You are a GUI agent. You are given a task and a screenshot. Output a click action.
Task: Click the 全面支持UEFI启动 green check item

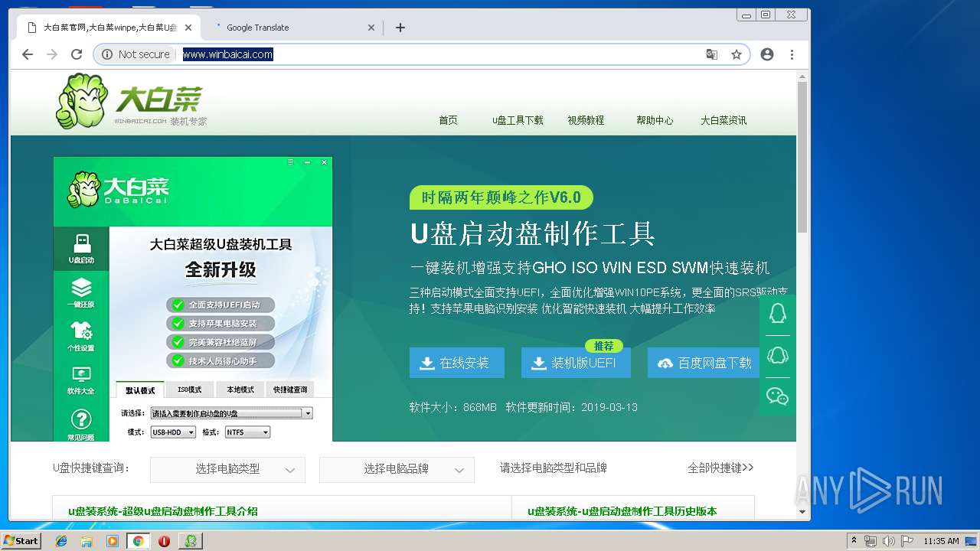point(222,305)
